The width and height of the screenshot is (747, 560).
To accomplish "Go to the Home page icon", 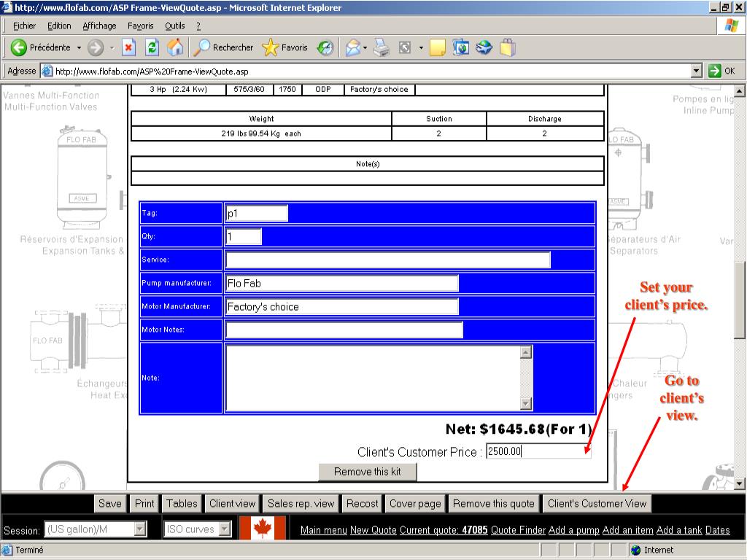I will [x=175, y=47].
